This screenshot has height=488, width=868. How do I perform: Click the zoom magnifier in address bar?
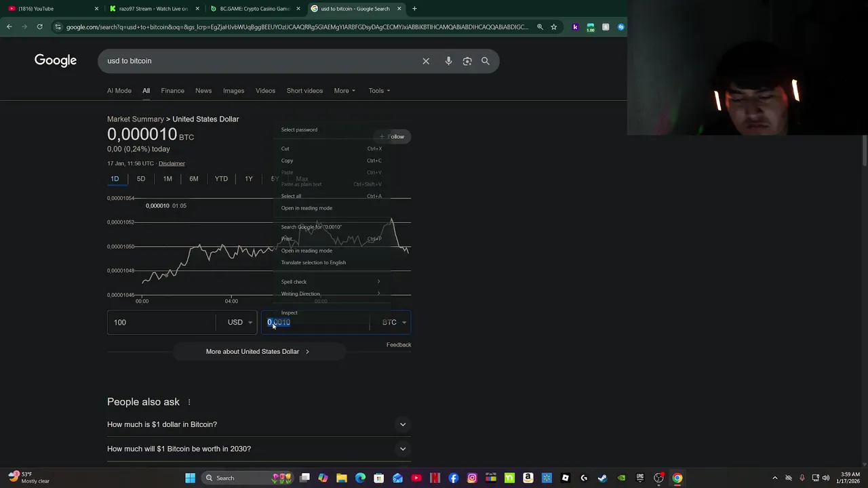540,27
